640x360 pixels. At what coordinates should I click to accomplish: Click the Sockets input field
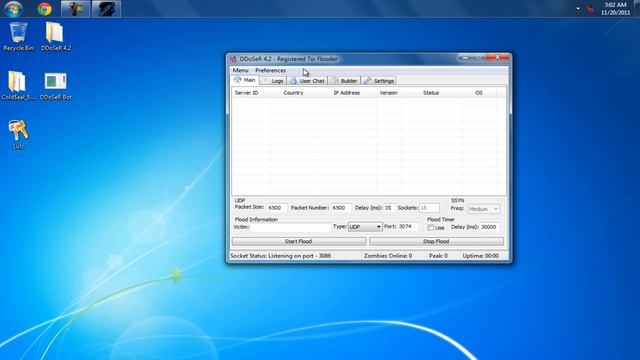pyautogui.click(x=429, y=208)
